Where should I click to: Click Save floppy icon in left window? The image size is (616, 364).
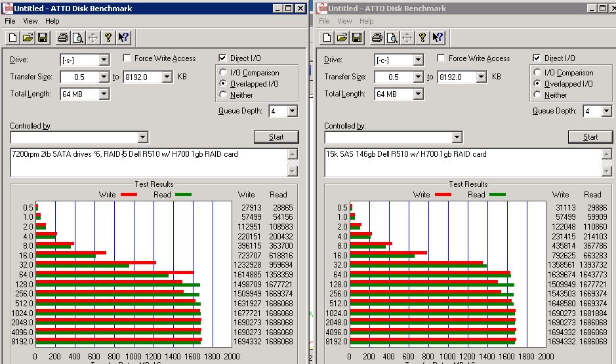[43, 37]
